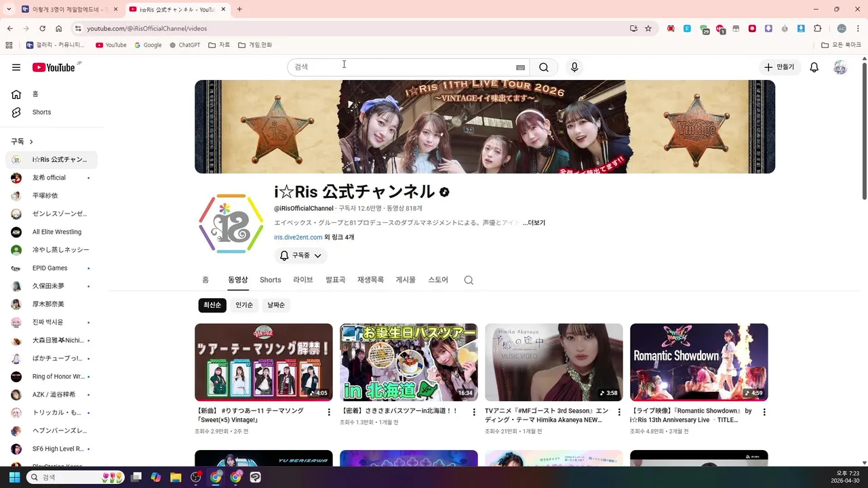Open the 구독중 subscription dropdown
The image size is (868, 488).
(x=301, y=256)
